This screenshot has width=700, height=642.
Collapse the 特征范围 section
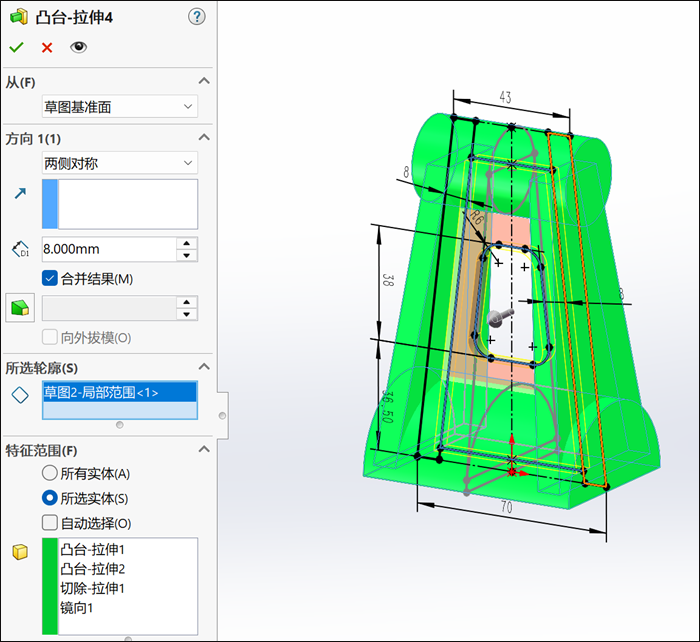pyautogui.click(x=204, y=450)
